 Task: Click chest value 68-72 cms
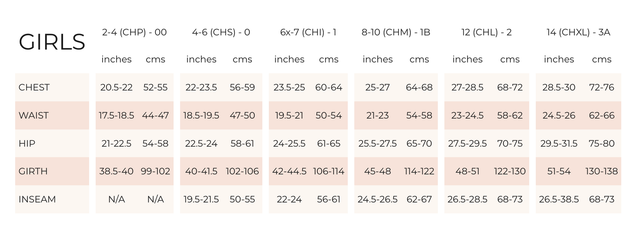click(x=510, y=87)
